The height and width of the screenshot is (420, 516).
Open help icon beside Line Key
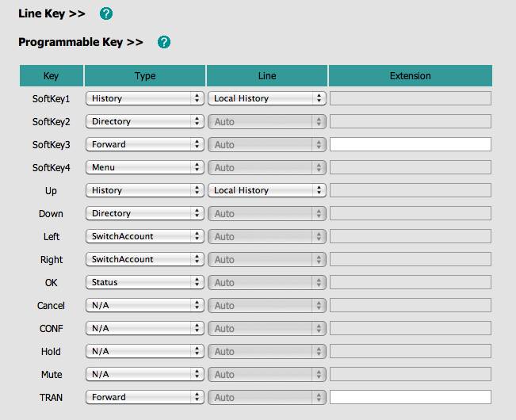click(106, 13)
